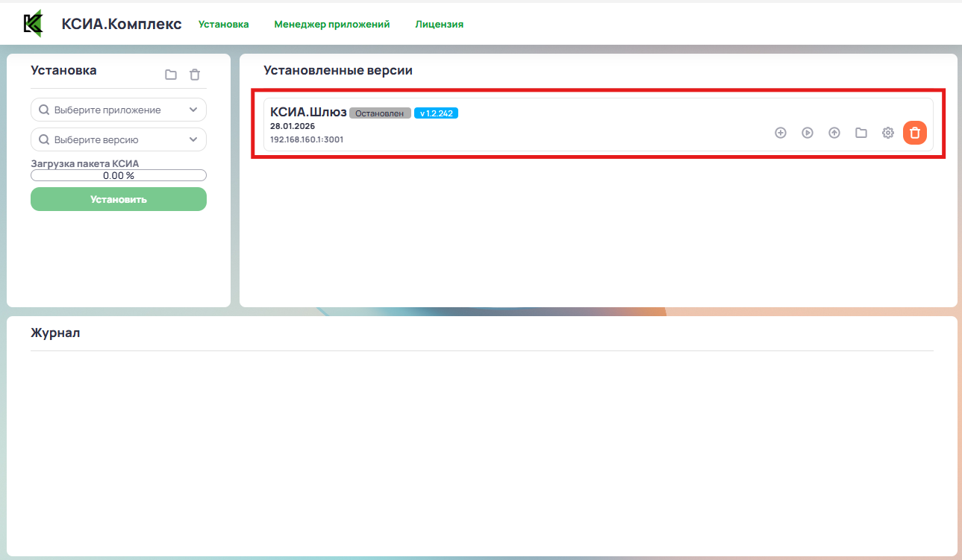Open the 'Выберите версию' dropdown field
This screenshot has width=962, height=560.
[118, 139]
